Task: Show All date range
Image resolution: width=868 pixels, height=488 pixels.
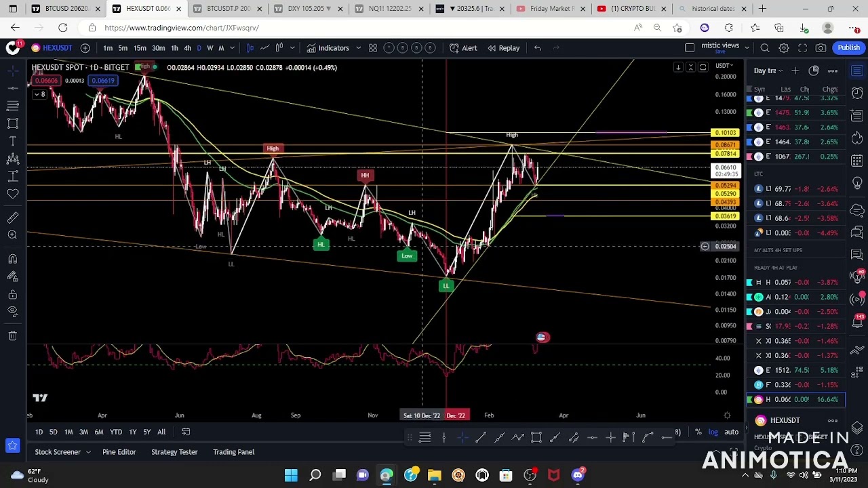Action: (161, 432)
